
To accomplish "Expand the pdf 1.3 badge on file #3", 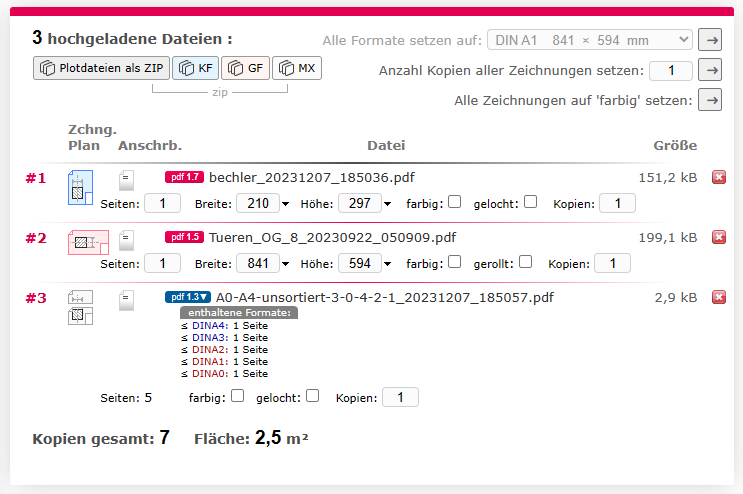I will click(187, 297).
